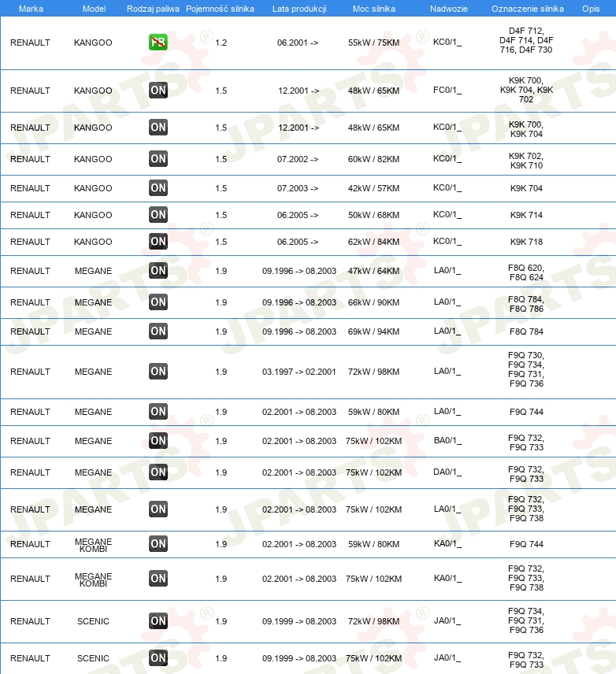
Task: Click the 1.2 engine capacity cell
Action: click(221, 43)
